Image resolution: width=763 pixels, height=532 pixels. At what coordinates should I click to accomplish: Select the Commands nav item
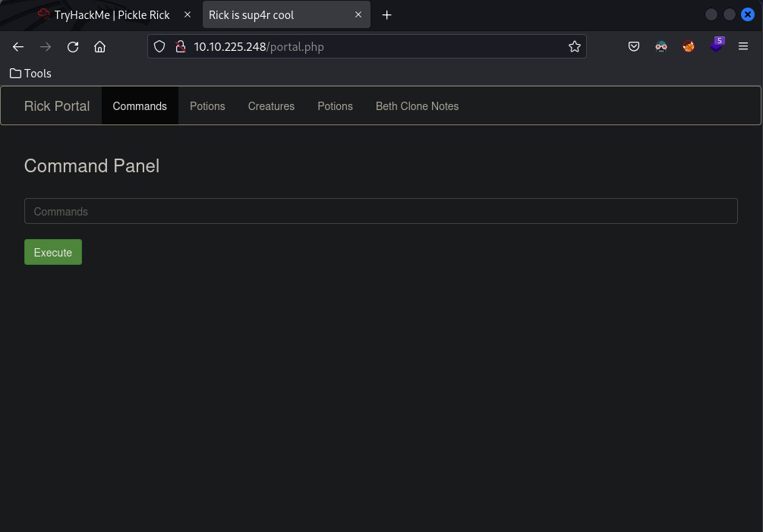(x=140, y=106)
